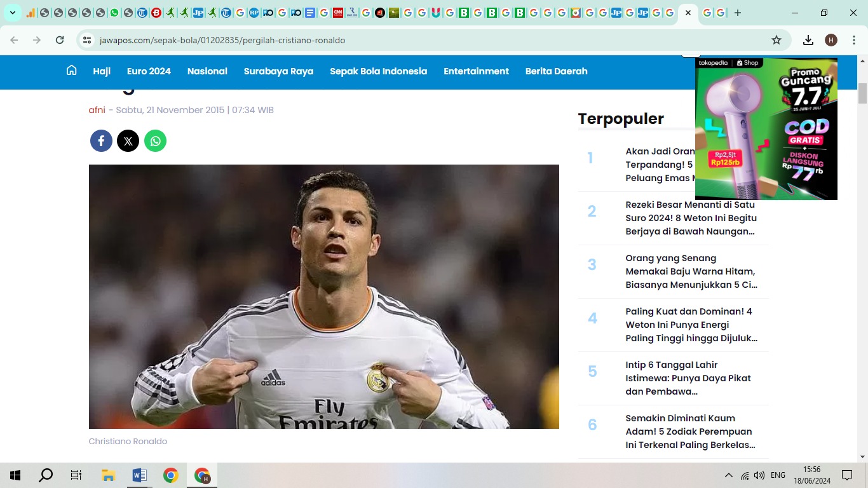Open the volume control tray icon

(x=759, y=475)
